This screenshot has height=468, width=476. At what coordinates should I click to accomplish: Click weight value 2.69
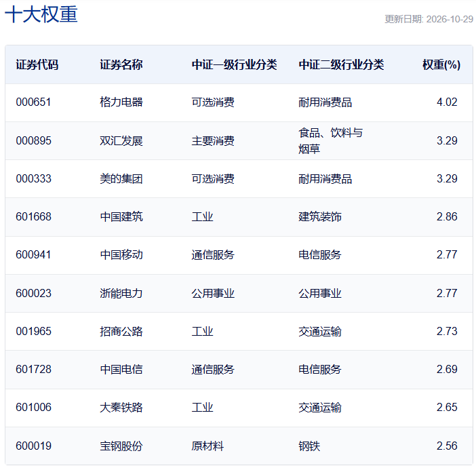(x=447, y=369)
